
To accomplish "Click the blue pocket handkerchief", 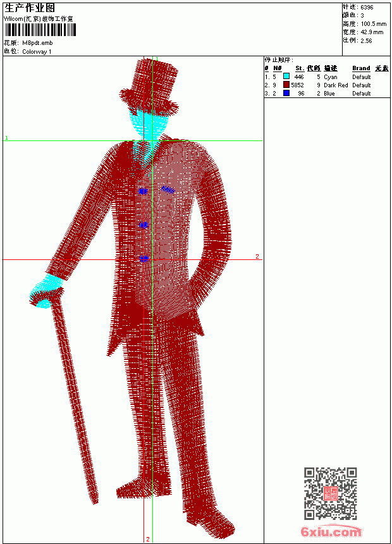I will coord(168,189).
